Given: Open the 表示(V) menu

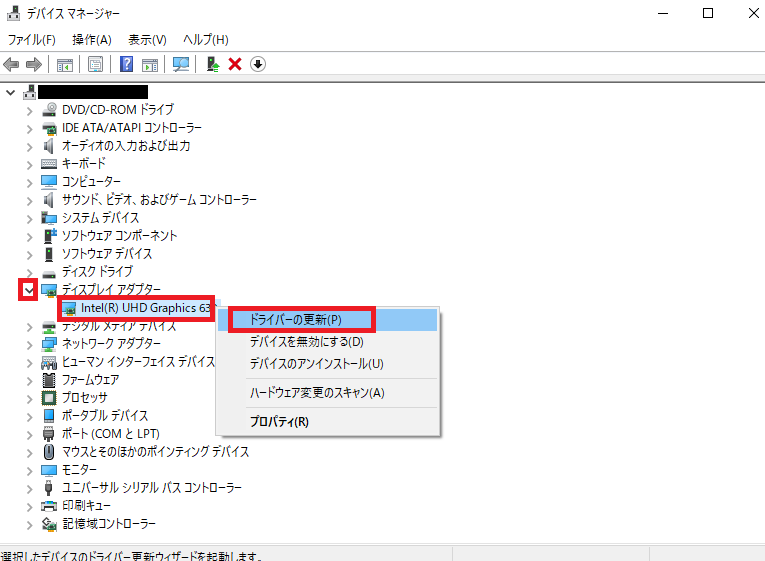Looking at the screenshot, I should [x=147, y=40].
